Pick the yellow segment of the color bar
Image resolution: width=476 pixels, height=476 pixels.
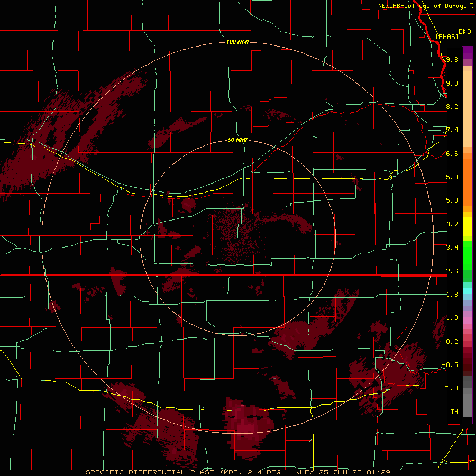click(x=467, y=226)
